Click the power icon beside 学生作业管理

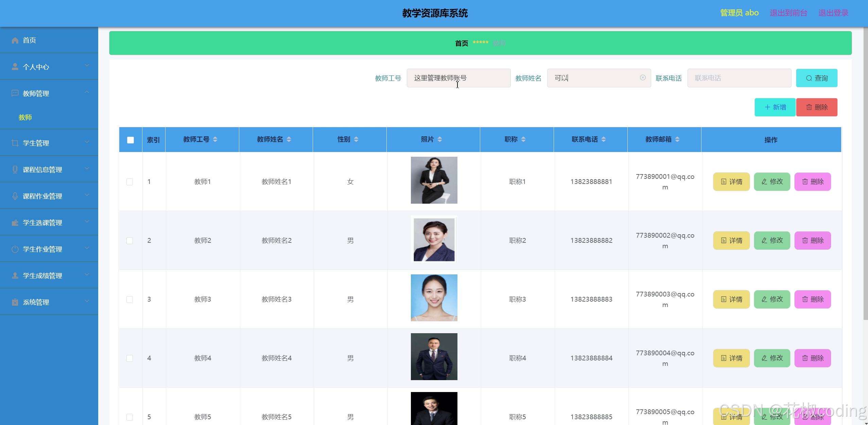[x=15, y=249]
